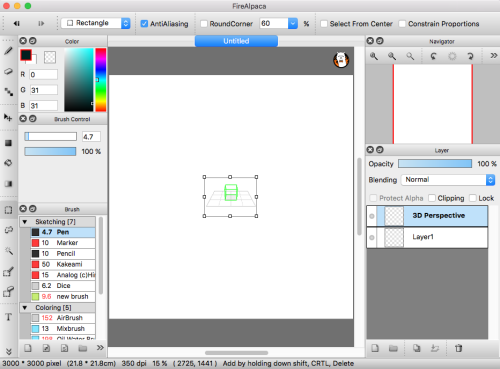Create a layer folder in Layer panel
500x369 pixels.
(393, 348)
